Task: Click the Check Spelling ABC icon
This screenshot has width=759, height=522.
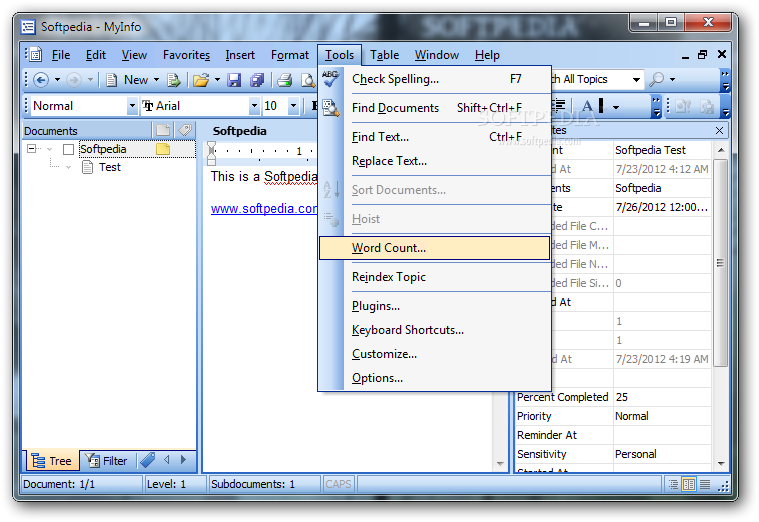Action: 331,78
